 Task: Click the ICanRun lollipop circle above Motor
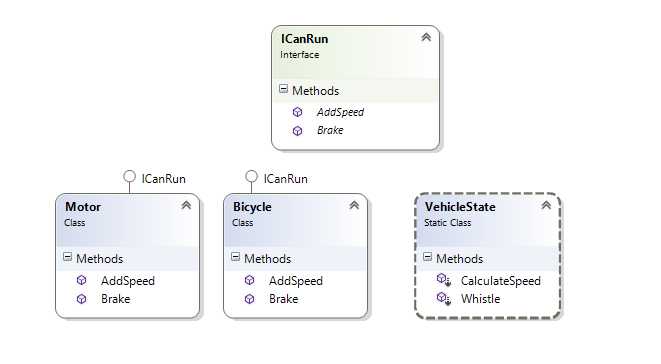click(x=129, y=176)
